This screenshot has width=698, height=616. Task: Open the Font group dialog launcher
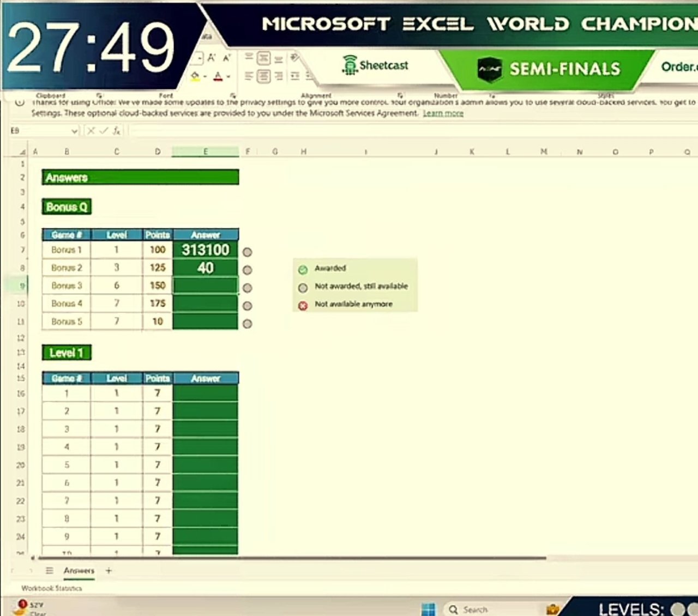[233, 95]
